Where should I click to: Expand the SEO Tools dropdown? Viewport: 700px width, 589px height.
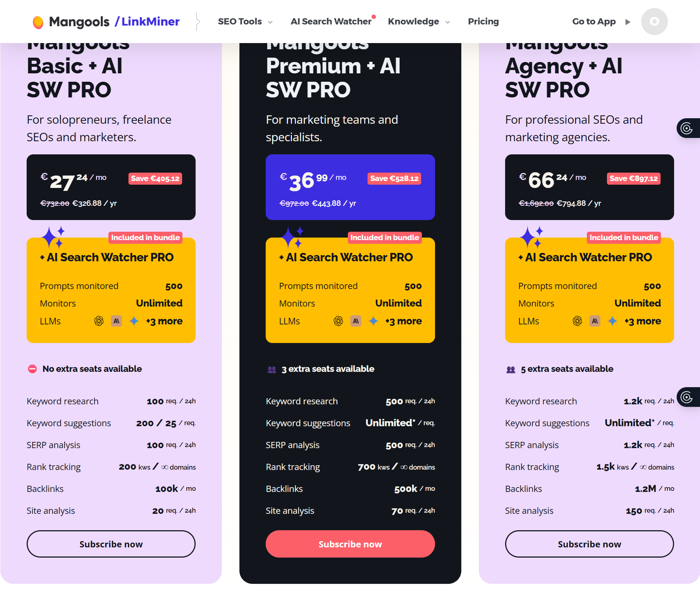click(x=245, y=22)
